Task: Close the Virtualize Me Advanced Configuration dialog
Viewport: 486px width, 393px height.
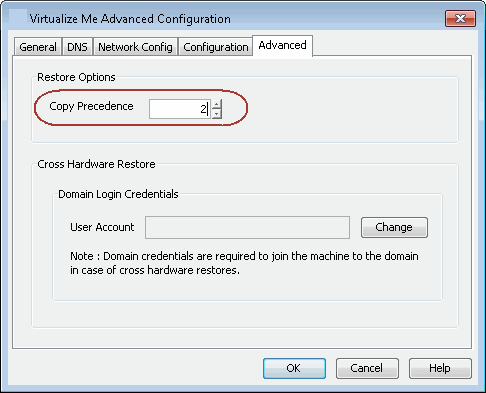Action: [460, 18]
